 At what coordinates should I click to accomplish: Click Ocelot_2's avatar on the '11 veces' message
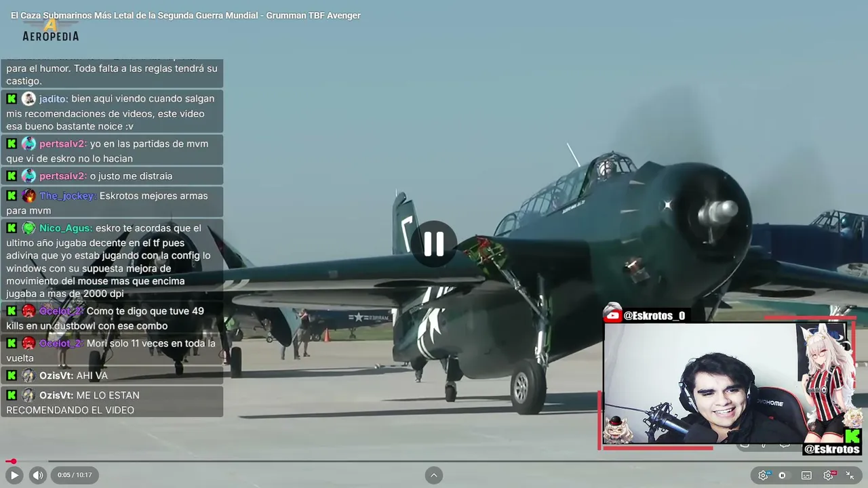[x=28, y=343]
